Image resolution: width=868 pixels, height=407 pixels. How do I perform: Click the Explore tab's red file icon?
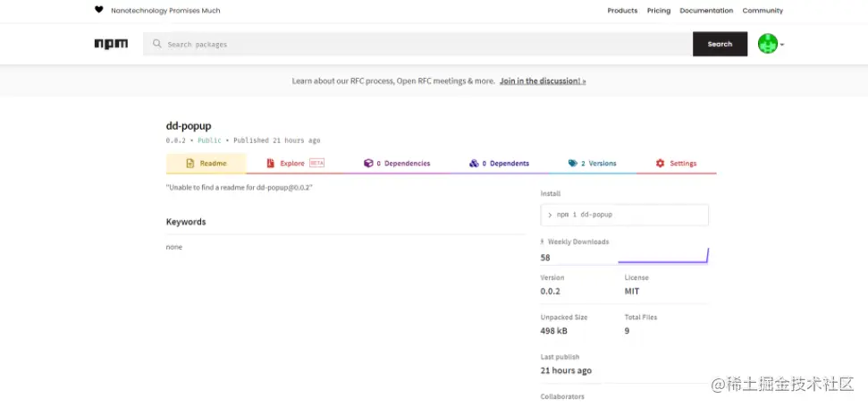pyautogui.click(x=270, y=164)
